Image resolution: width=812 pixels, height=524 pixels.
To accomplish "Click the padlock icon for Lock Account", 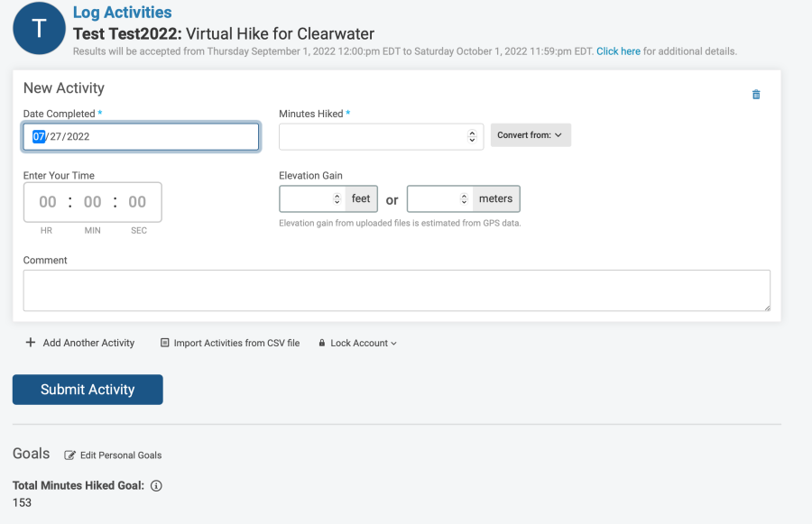I will pos(321,343).
